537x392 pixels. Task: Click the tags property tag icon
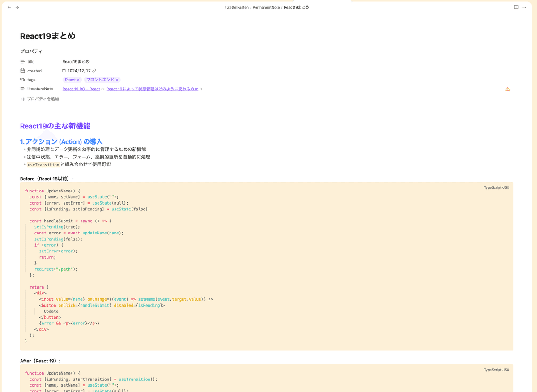[22, 80]
